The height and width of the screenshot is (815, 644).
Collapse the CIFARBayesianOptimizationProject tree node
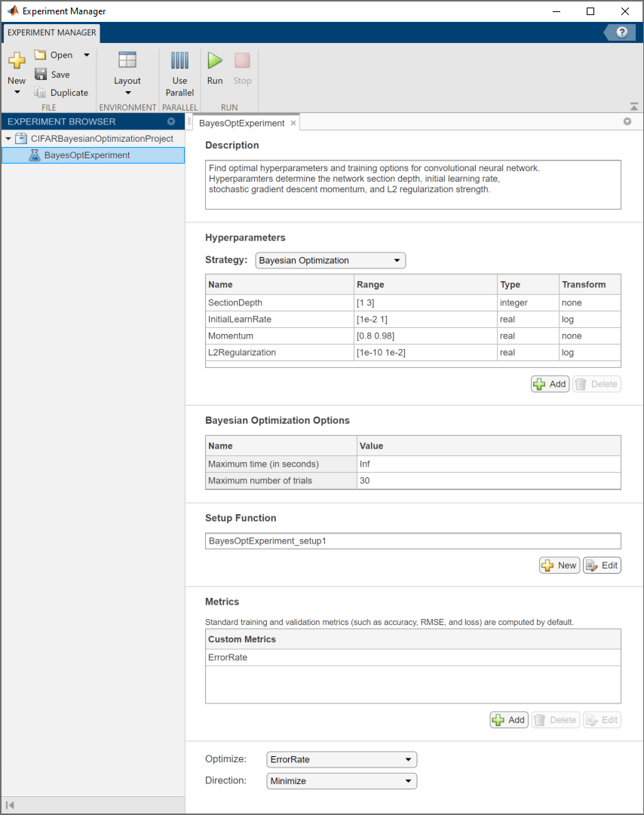(8, 139)
